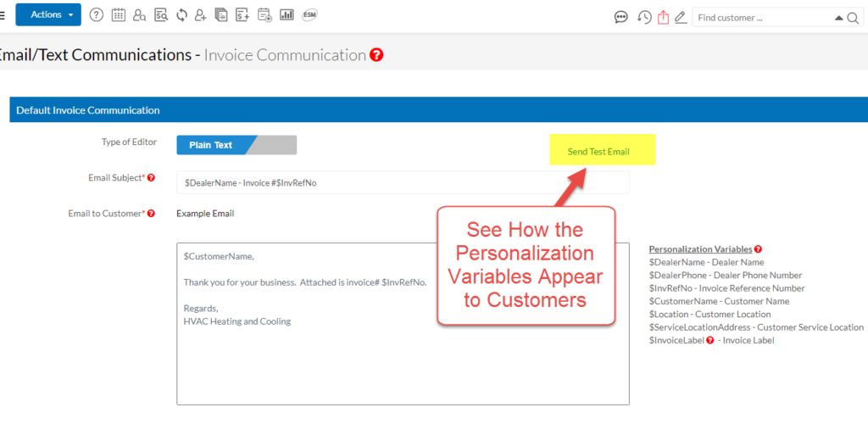Click help icon next to Email Subject
The height and width of the screenshot is (424, 868).
click(151, 178)
